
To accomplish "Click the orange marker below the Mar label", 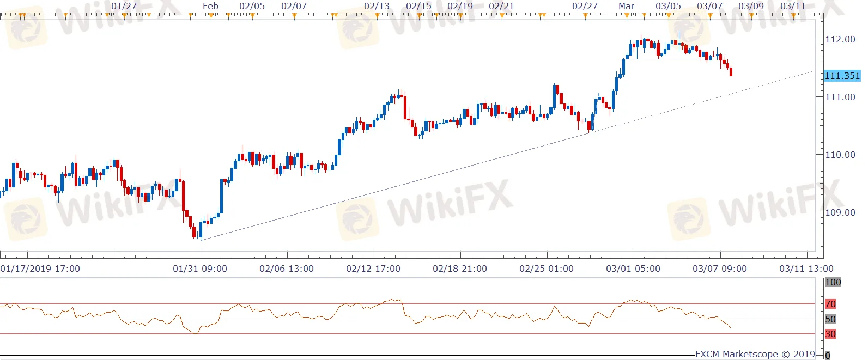I will pos(627,16).
